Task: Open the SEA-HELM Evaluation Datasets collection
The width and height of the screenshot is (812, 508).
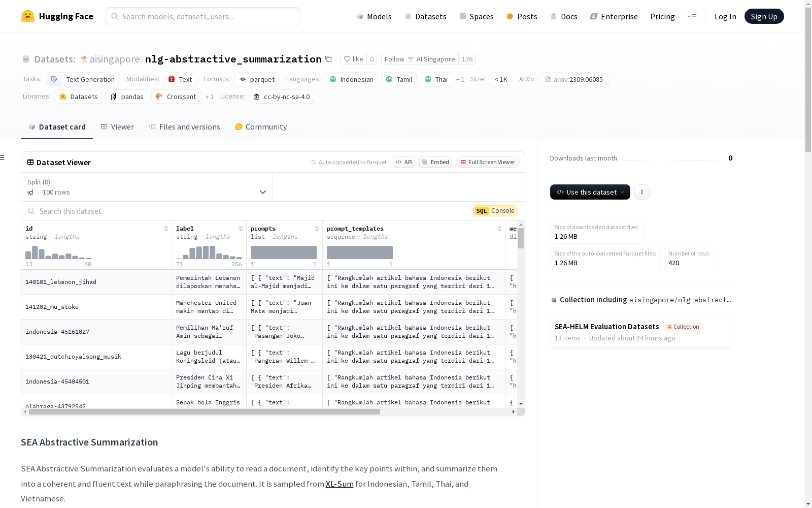Action: click(641, 332)
